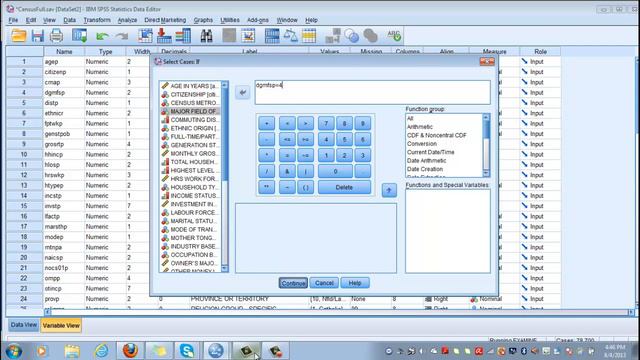Click Continue in Select Cases dialog
The width and height of the screenshot is (640, 360).
point(293,283)
